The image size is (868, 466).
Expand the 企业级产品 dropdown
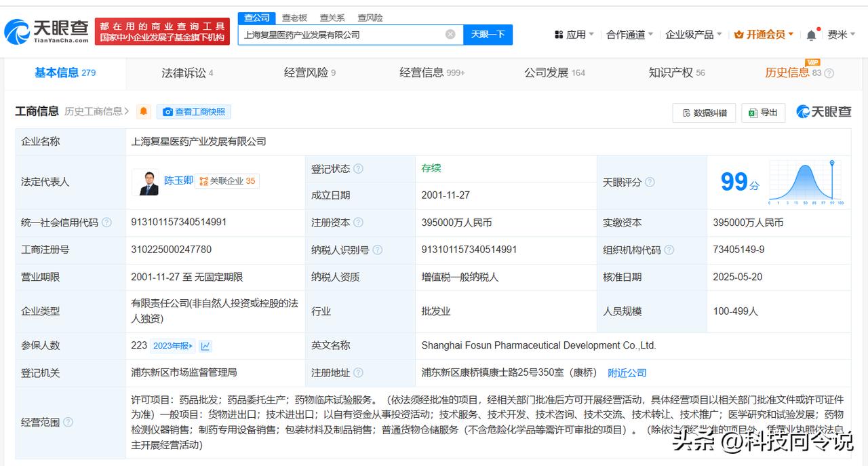point(694,35)
